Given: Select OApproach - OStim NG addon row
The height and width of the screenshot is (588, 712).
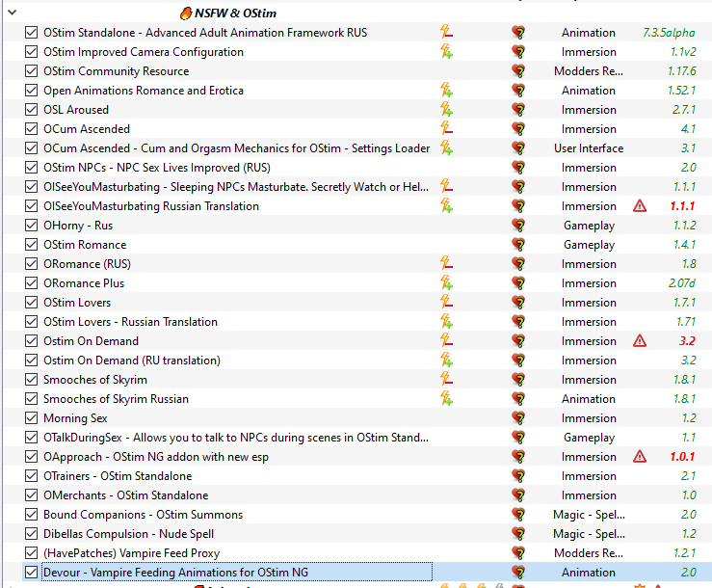Looking at the screenshot, I should click(x=156, y=456).
